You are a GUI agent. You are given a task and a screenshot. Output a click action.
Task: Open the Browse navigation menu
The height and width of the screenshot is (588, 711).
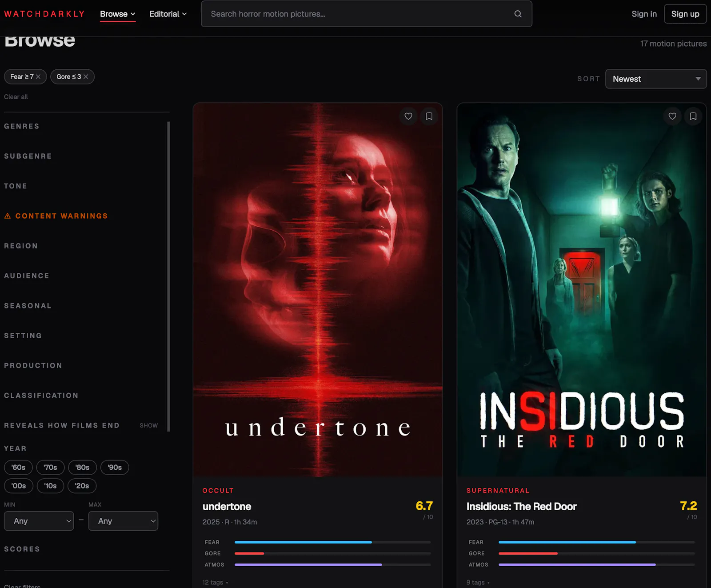tap(118, 14)
